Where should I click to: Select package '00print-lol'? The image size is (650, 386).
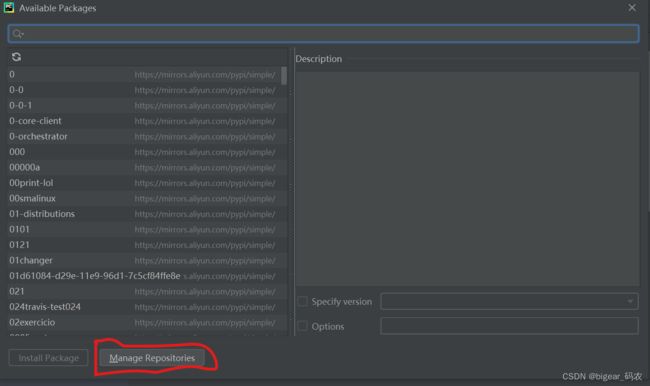point(143,183)
